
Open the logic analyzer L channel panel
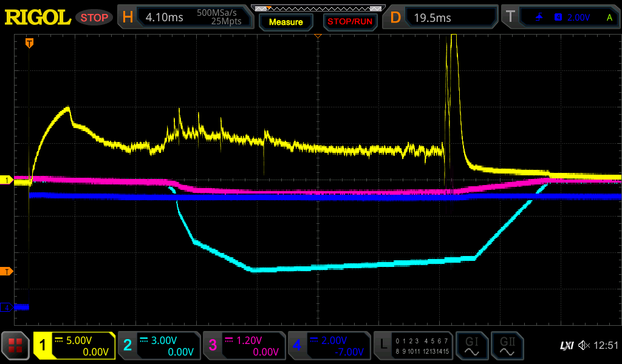pos(413,346)
